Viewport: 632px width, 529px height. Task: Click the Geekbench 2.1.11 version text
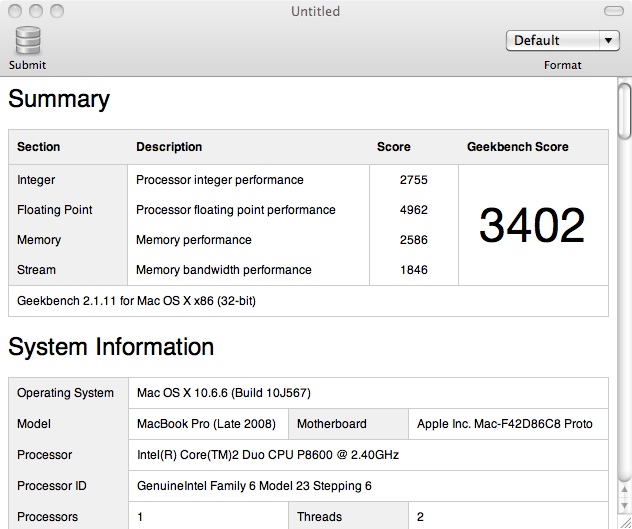pyautogui.click(x=136, y=300)
